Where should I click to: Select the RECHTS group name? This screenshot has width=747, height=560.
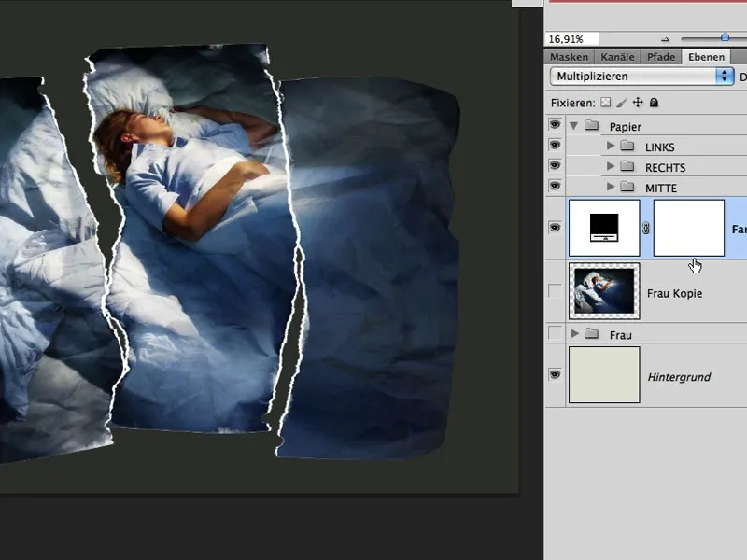(665, 168)
